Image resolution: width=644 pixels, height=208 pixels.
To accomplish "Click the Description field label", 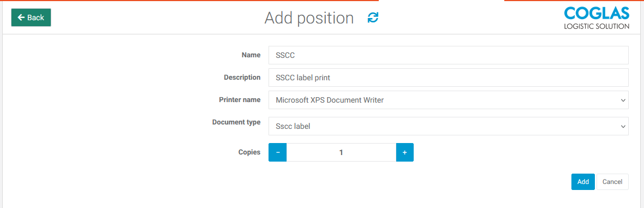I will click(242, 78).
